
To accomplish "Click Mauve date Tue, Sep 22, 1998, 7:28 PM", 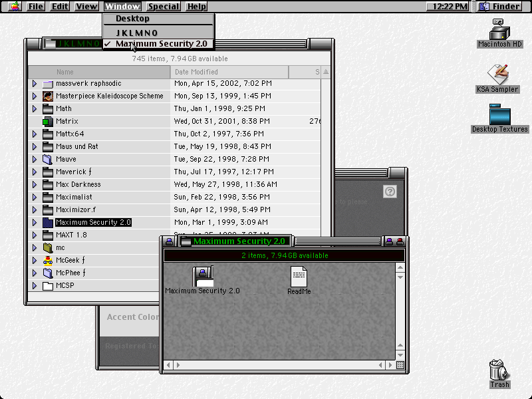I will (221, 159).
